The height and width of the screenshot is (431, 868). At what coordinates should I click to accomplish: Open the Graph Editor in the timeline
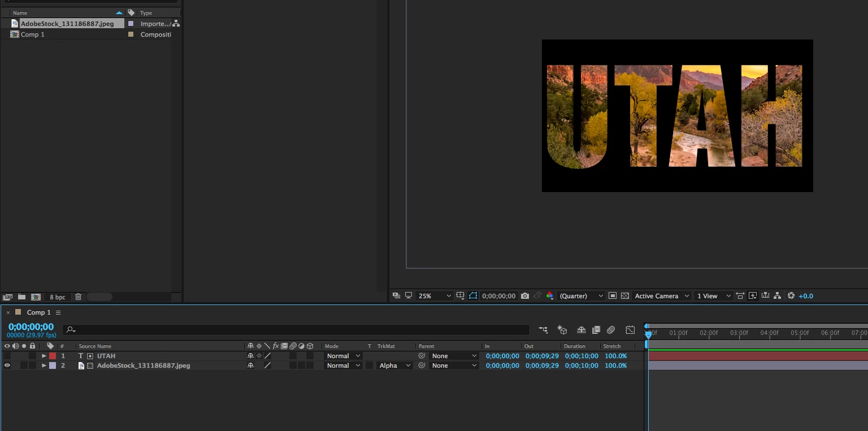pos(630,330)
